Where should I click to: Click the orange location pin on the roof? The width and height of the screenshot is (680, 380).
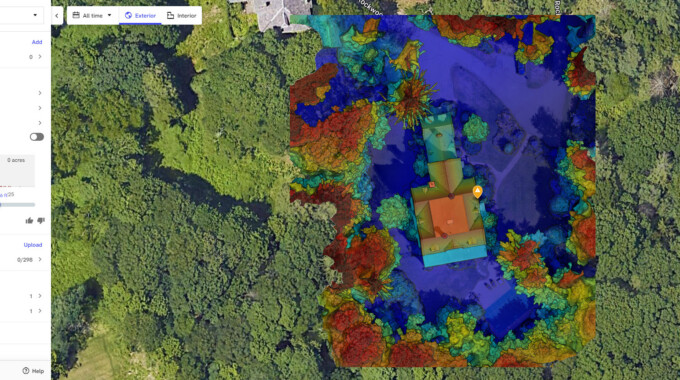pyautogui.click(x=477, y=191)
